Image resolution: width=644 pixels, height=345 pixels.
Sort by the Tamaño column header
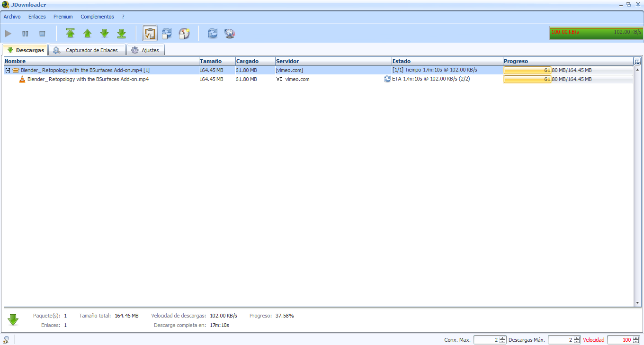pyautogui.click(x=217, y=61)
